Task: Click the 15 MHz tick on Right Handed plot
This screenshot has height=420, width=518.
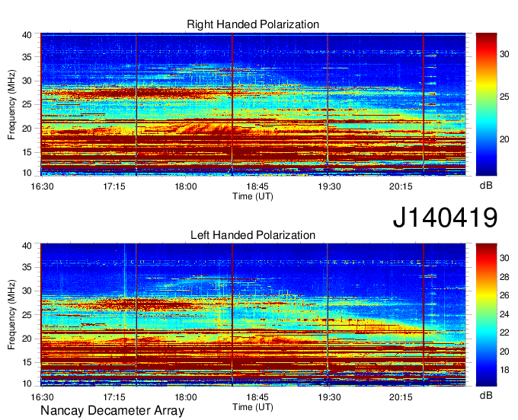Action: coord(27,152)
